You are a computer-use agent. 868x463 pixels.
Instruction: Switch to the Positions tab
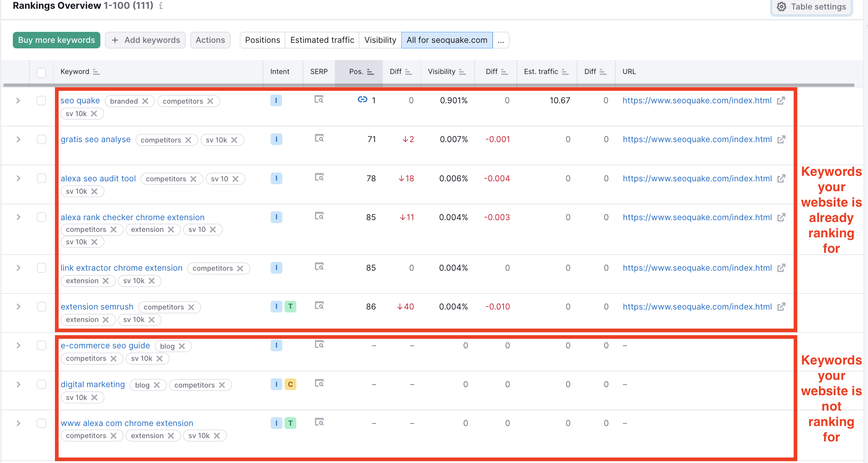[x=262, y=40]
